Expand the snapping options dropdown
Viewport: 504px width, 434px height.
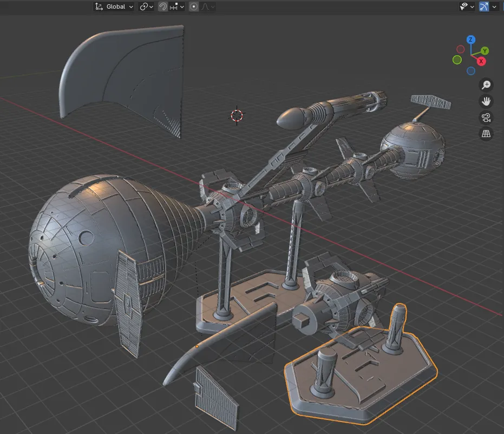pyautogui.click(x=177, y=7)
